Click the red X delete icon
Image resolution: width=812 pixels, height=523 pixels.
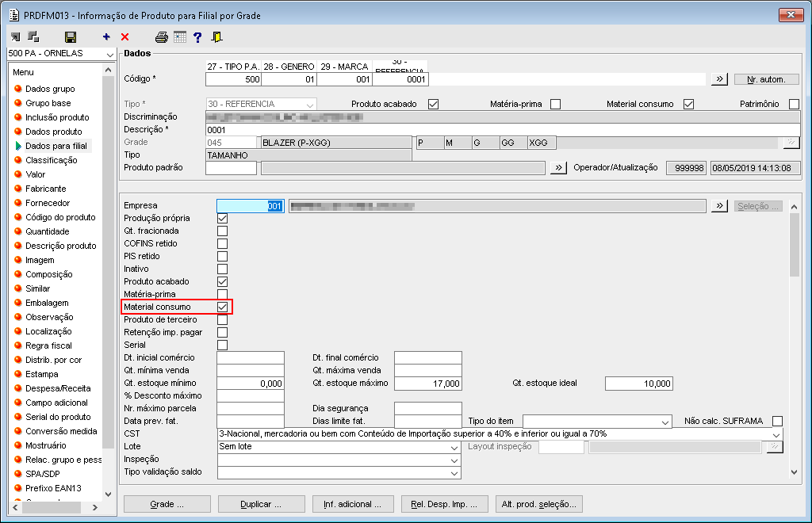point(124,37)
